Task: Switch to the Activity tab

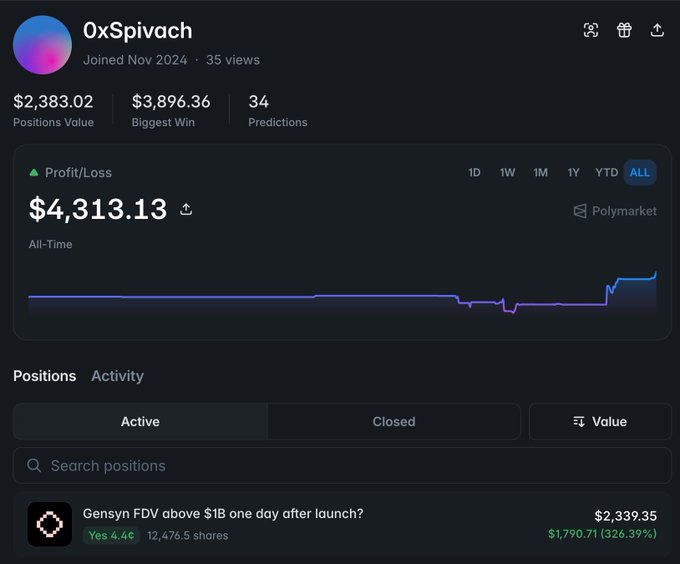Action: [118, 376]
